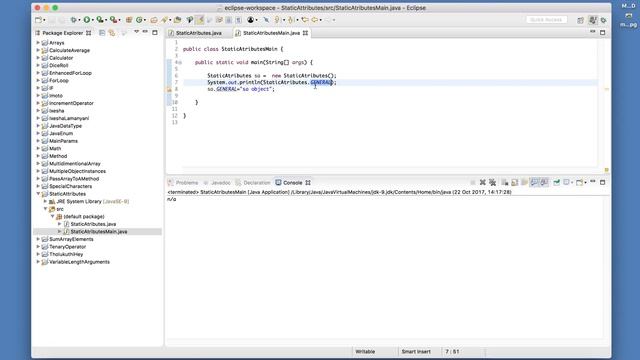Open the Run button dropdown arrow
The image size is (640, 360).
click(x=93, y=20)
